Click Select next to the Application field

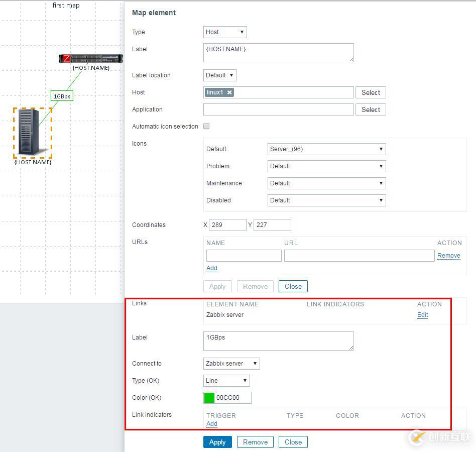[371, 109]
